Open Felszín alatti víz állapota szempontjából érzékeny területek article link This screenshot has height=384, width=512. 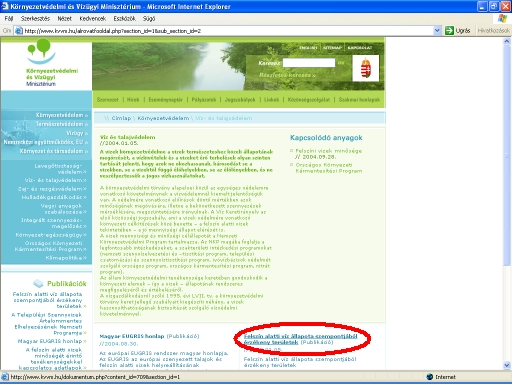(x=301, y=339)
